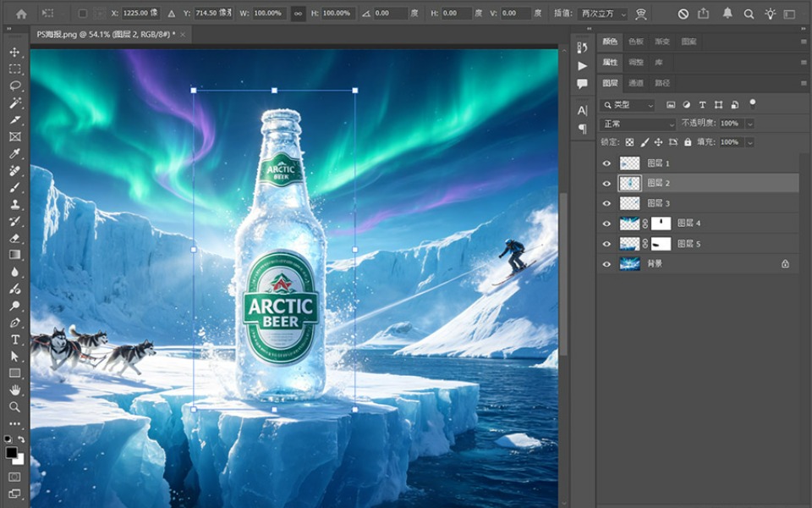Click the Search magnifier in top bar
812x508 pixels.
coord(749,14)
